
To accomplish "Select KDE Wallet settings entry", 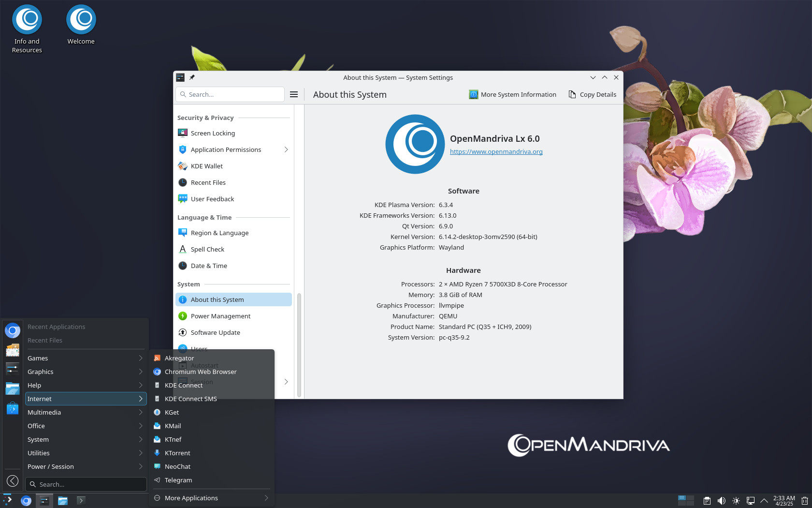I will [x=233, y=166].
